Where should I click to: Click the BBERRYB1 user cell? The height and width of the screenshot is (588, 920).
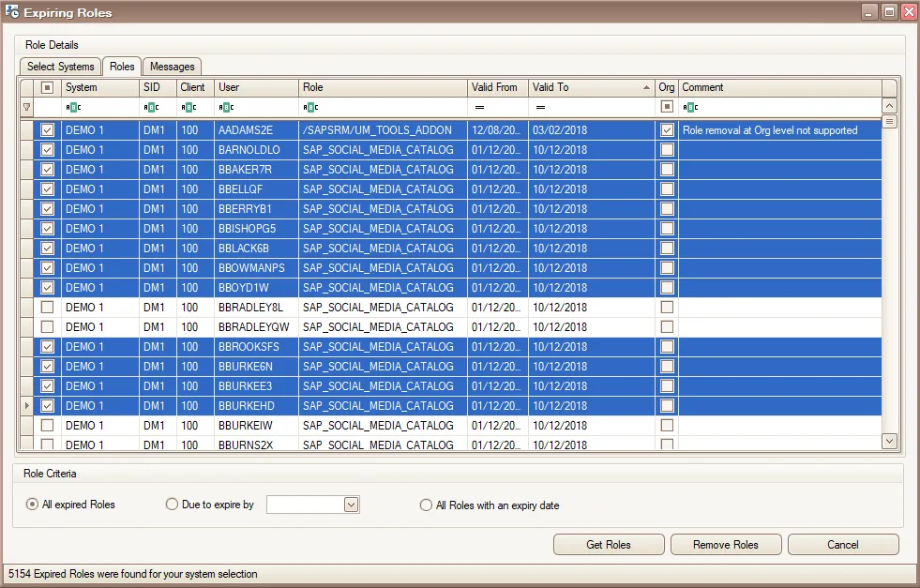256,209
